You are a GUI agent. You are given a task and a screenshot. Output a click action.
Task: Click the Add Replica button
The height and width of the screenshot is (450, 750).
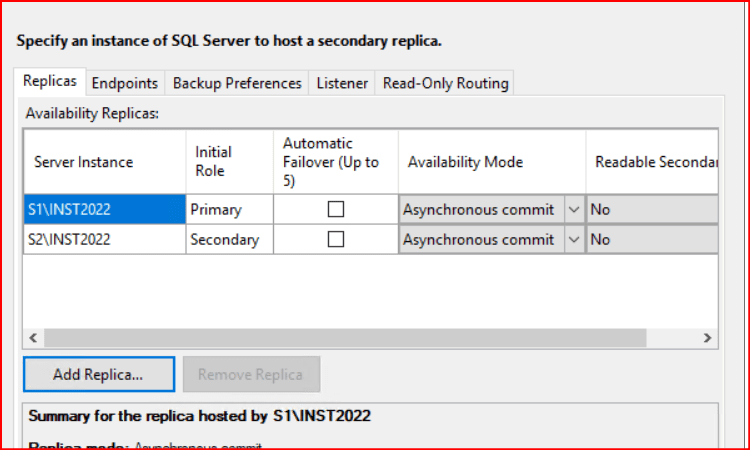pos(99,375)
